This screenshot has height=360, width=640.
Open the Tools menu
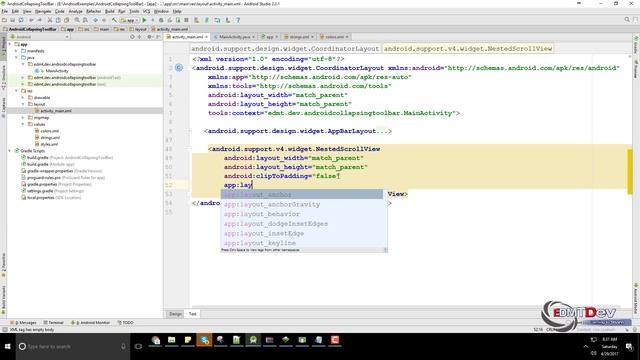pos(134,11)
